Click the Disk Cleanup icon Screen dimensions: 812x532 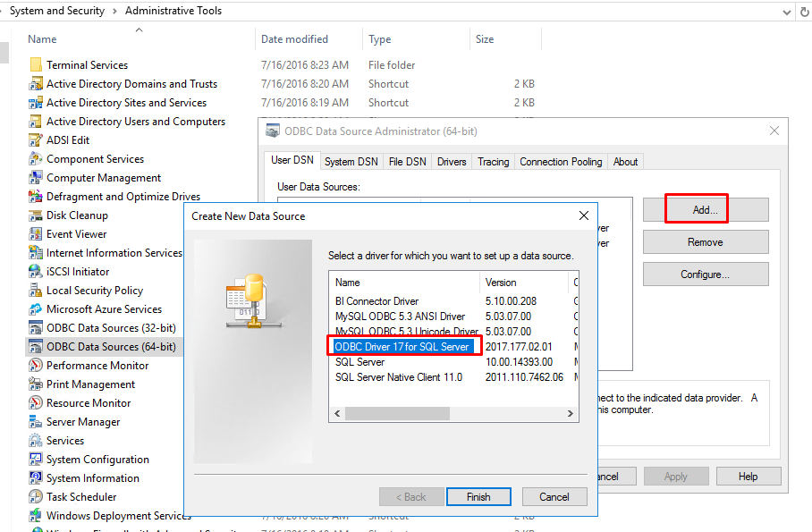pos(36,215)
